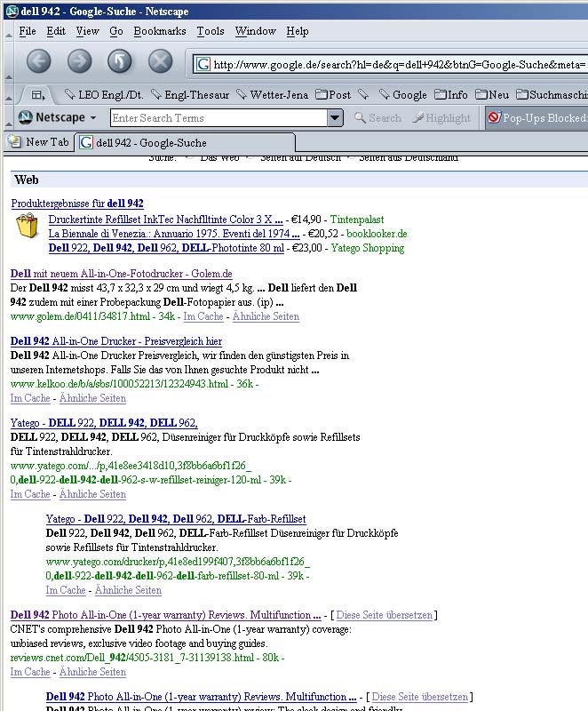This screenshot has height=711, width=588.
Task: Open Ähnliche Seiten for Farb-Refillset result
Action: coord(128,590)
